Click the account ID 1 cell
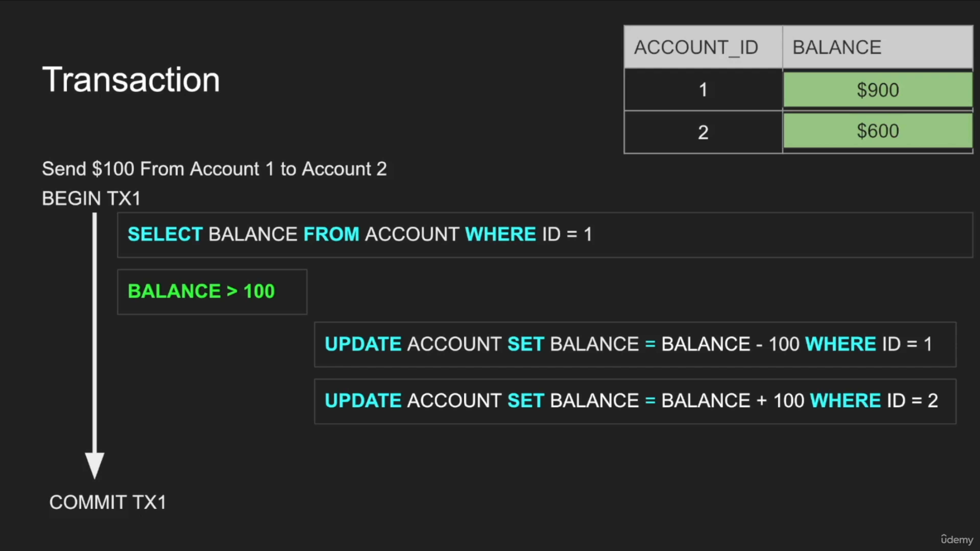980x551 pixels. coord(703,90)
